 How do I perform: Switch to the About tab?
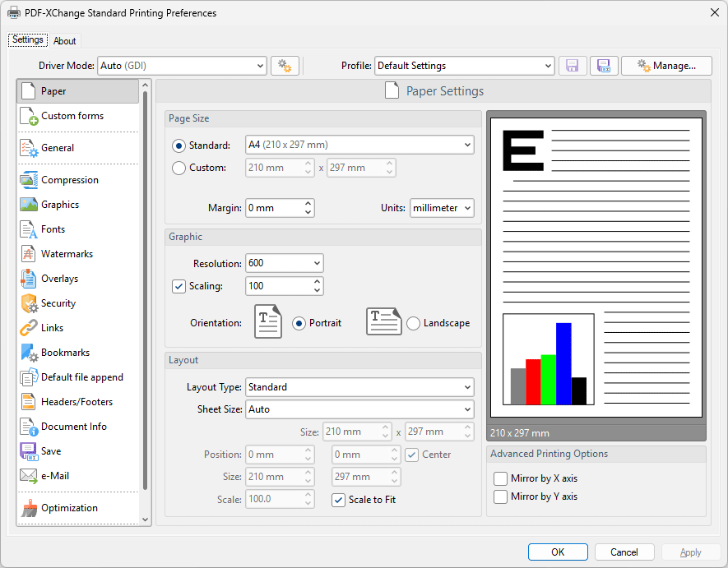[65, 39]
